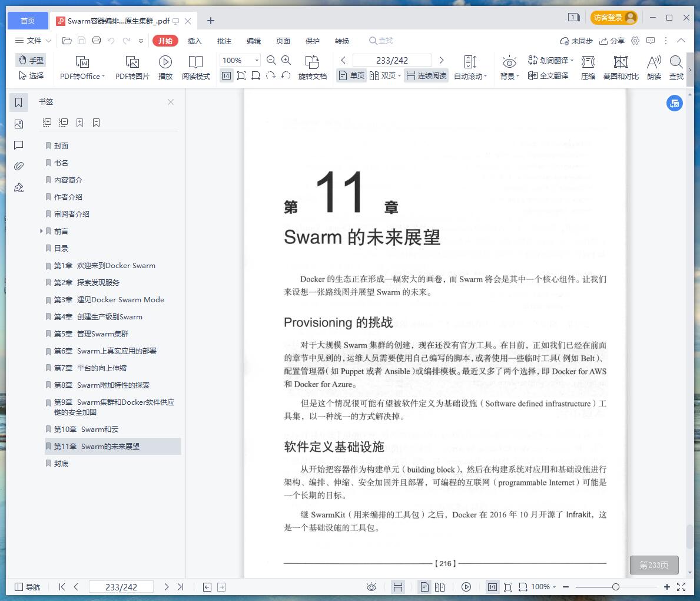Select the 编辑 ribbon tab

click(x=254, y=41)
